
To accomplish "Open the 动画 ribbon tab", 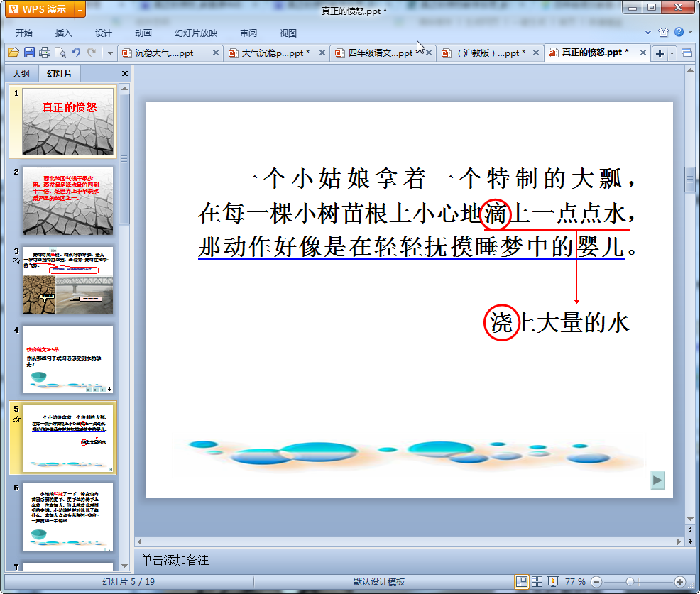I will pos(143,33).
